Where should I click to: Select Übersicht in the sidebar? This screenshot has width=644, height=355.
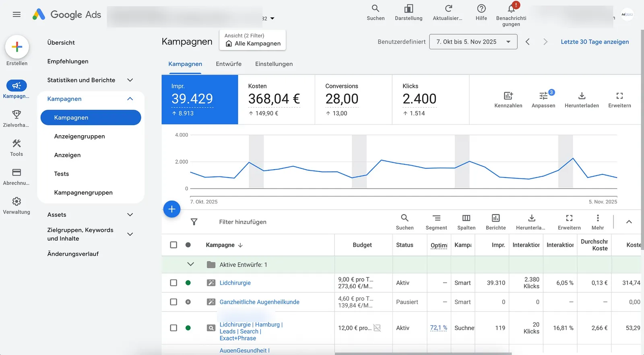(x=61, y=43)
